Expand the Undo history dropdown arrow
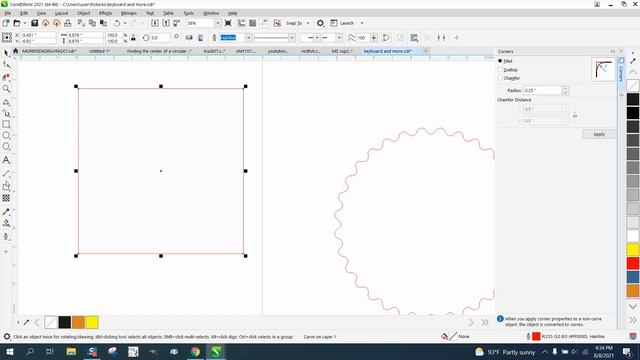The image size is (640, 360). point(125,23)
